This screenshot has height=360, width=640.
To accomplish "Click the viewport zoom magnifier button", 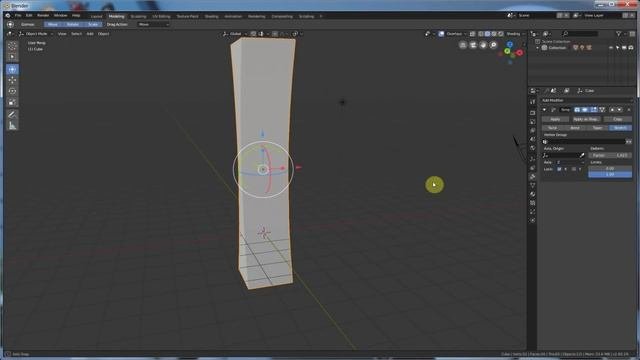I will [493, 45].
